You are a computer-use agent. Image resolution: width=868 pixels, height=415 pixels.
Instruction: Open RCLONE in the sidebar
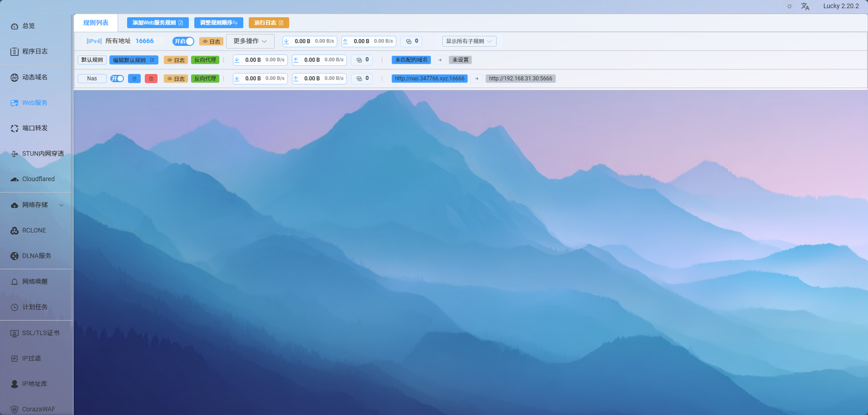[x=34, y=230]
